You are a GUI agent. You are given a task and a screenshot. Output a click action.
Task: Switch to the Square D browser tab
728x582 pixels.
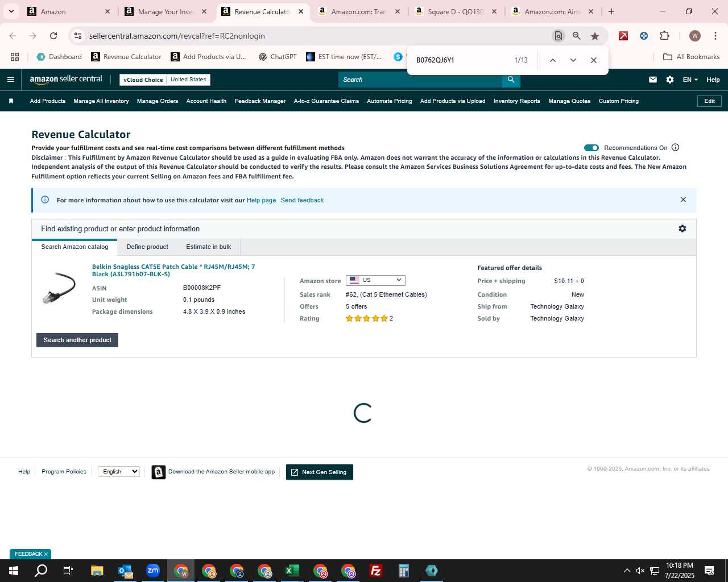point(456,11)
